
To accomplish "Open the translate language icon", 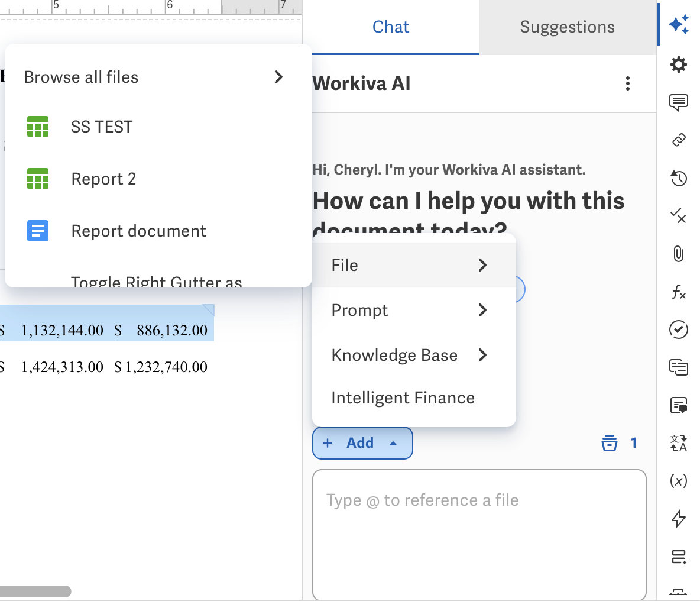I will (x=679, y=444).
